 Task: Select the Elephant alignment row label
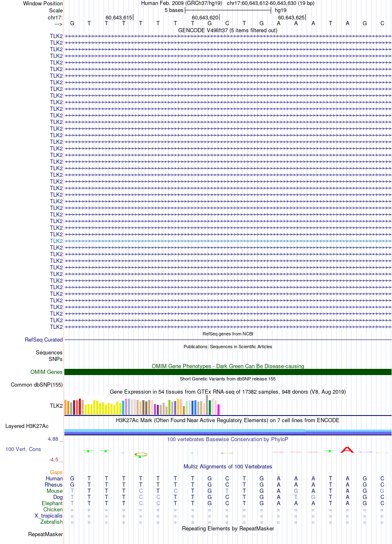52,503
